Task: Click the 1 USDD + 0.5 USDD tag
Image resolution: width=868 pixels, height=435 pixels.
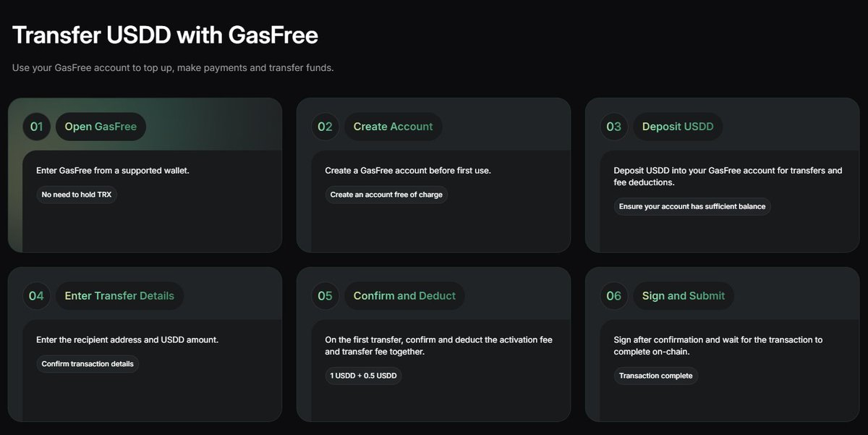Action: coord(363,376)
